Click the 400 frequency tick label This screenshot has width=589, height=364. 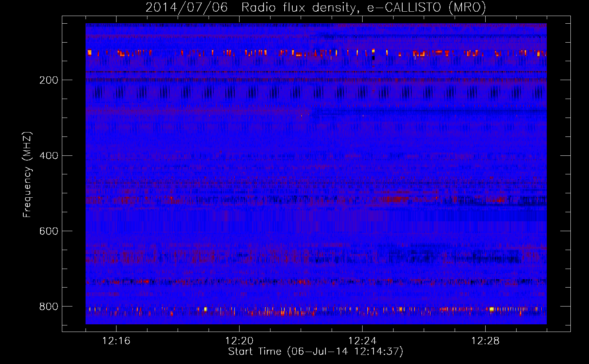tap(49, 156)
